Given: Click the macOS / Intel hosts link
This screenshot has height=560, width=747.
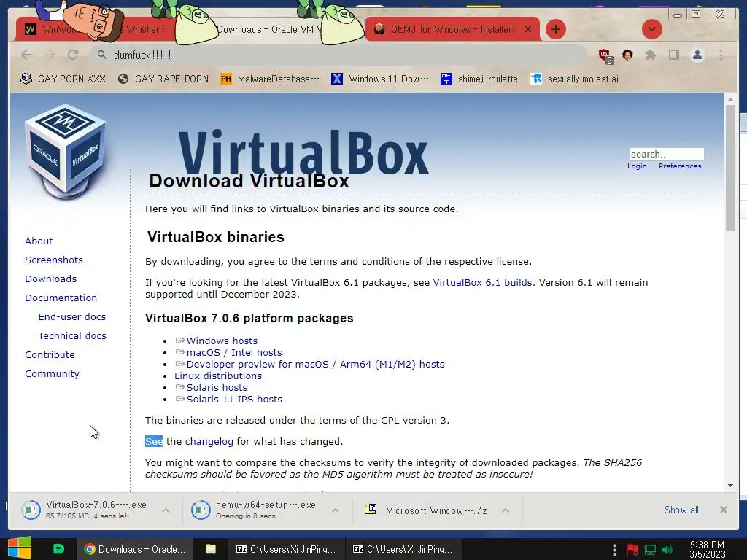Looking at the screenshot, I should coord(234,352).
